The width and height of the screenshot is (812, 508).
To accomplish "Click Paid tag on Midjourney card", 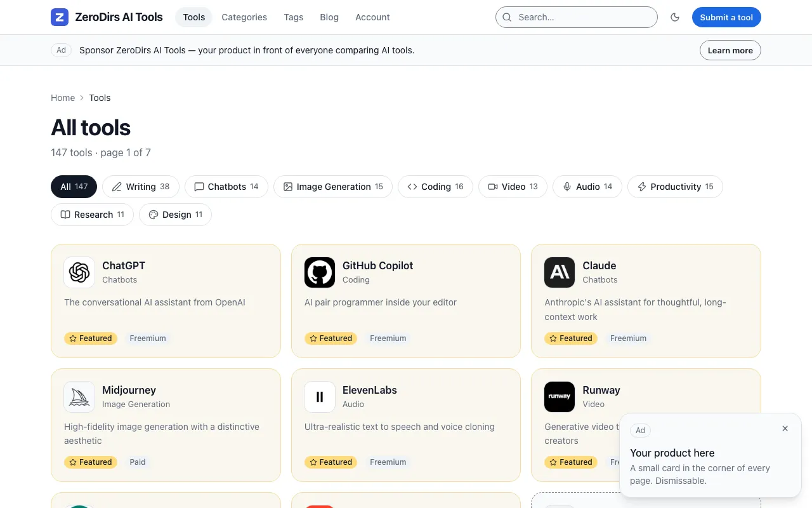I will click(x=138, y=462).
